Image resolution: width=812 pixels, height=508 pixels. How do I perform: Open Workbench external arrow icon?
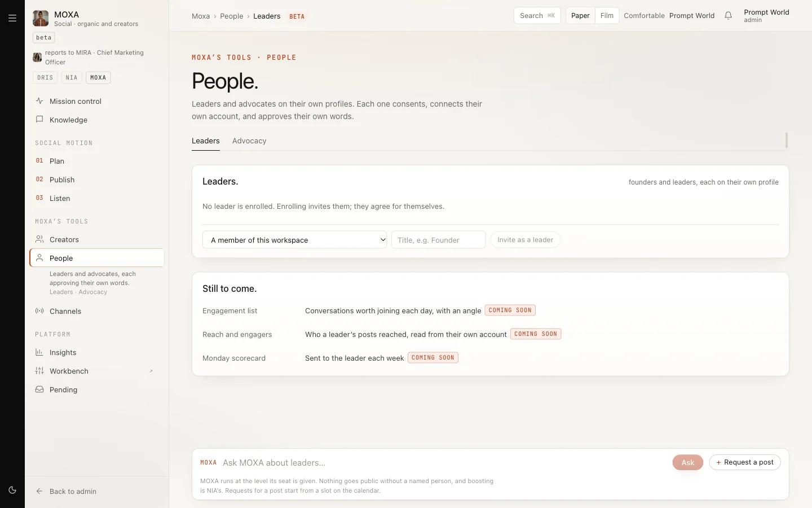[x=151, y=371]
